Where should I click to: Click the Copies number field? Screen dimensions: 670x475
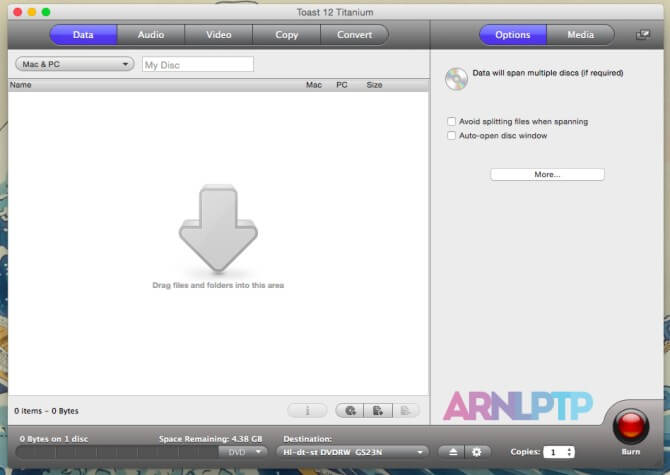[554, 452]
